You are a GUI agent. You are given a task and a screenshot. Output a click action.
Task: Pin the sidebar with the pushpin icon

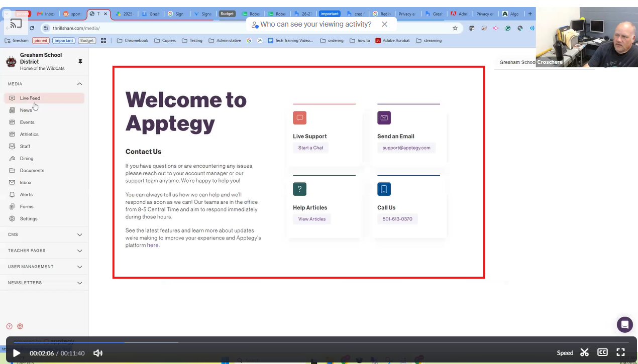80,61
